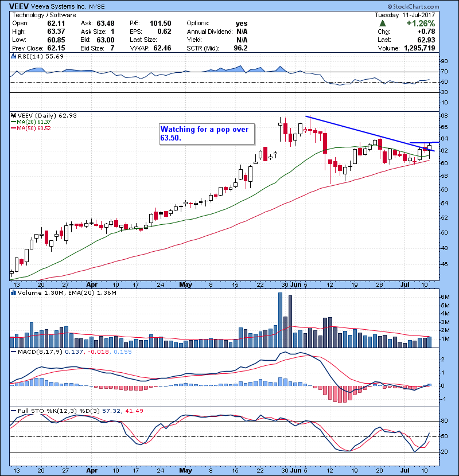The height and width of the screenshot is (476, 459).
Task: Click the RSI(14) 55.69 indicator label
Action: 41,56
